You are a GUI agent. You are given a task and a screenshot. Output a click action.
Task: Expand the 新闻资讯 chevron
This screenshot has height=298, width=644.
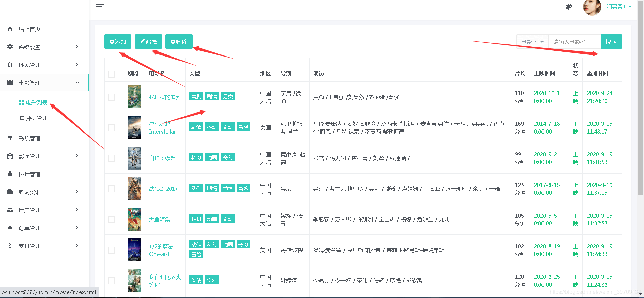click(77, 192)
